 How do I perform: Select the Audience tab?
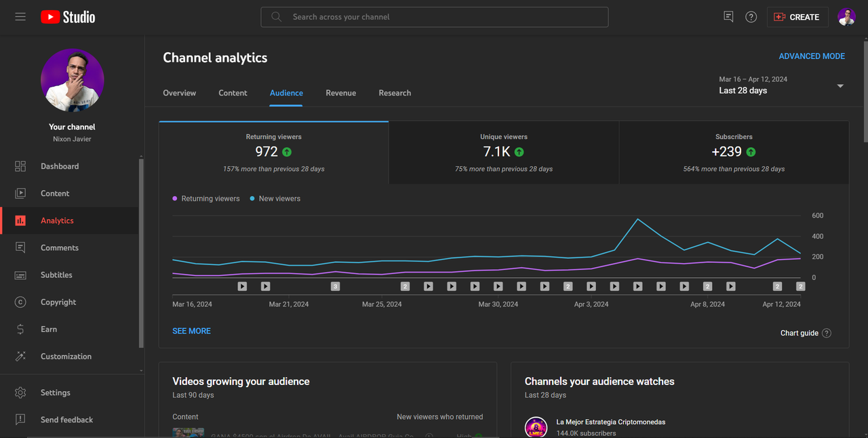click(286, 93)
